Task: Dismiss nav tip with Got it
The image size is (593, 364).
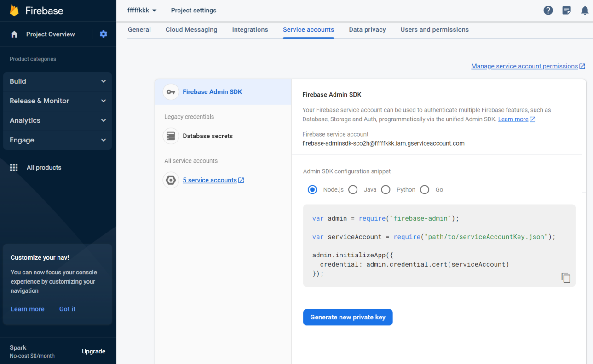Action: (x=67, y=309)
